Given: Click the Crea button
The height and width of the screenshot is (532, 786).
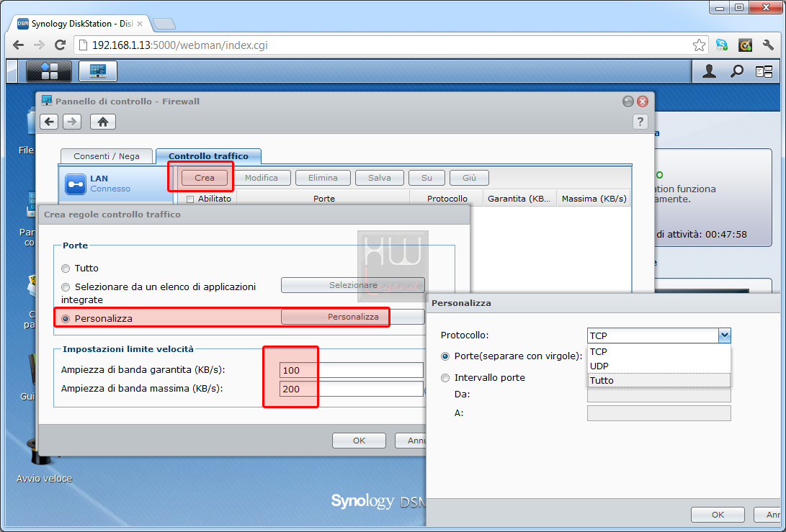Looking at the screenshot, I should [205, 178].
